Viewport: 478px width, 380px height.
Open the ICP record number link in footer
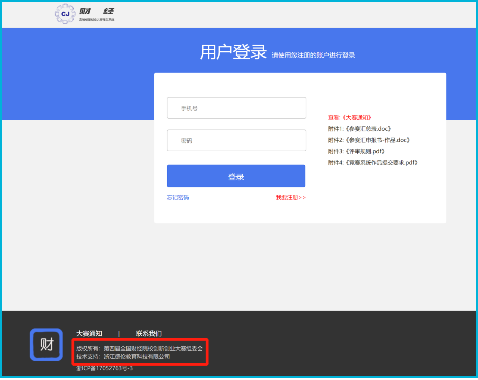(105, 368)
